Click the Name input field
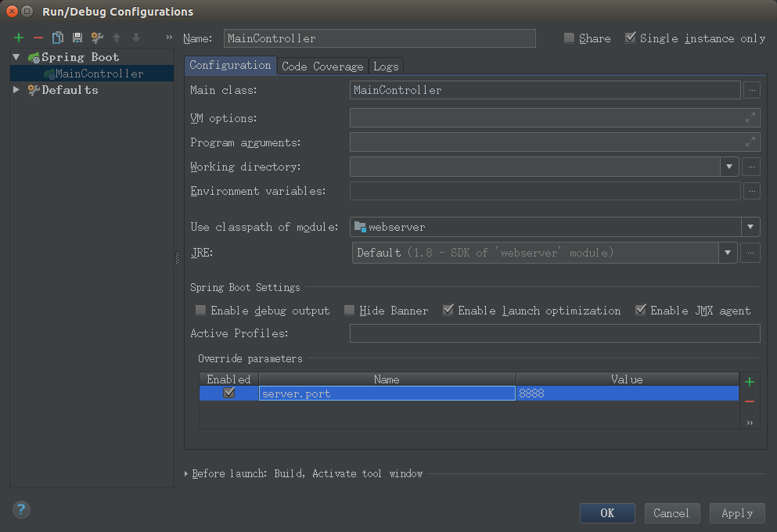777x532 pixels. [380, 38]
